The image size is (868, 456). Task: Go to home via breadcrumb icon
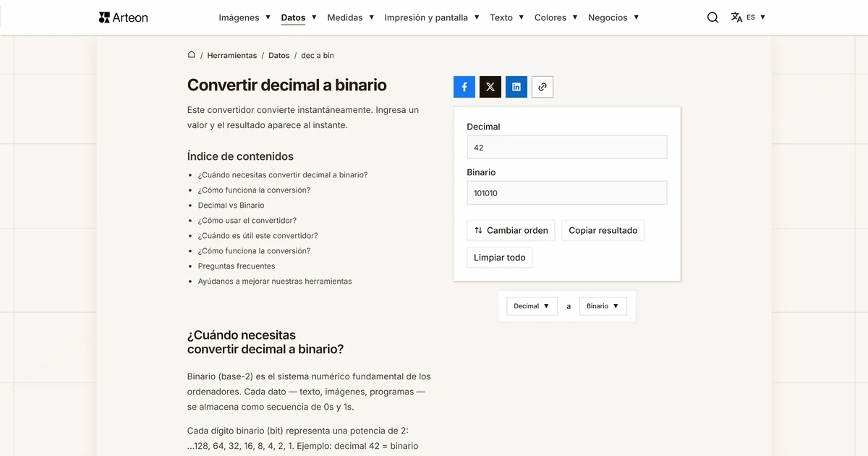click(x=192, y=55)
